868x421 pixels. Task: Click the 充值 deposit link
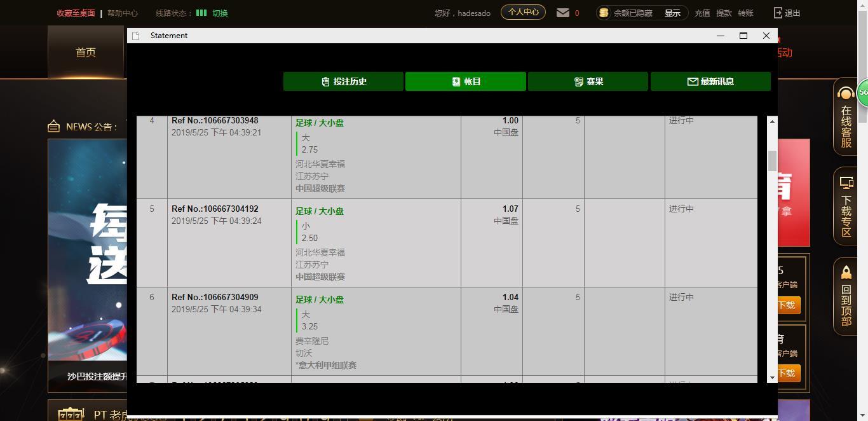pos(702,13)
